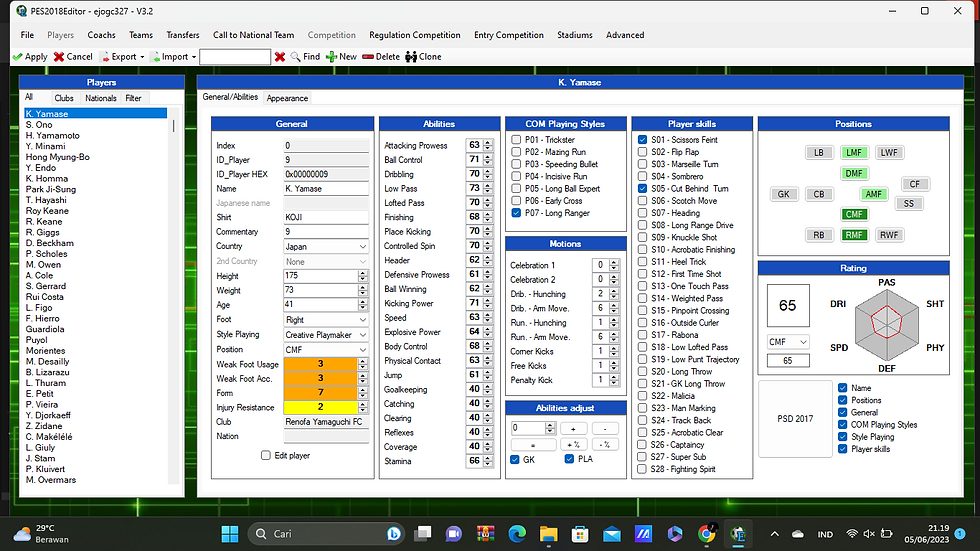
Task: Click the OneDrive cloud tray icon
Action: pos(798,534)
